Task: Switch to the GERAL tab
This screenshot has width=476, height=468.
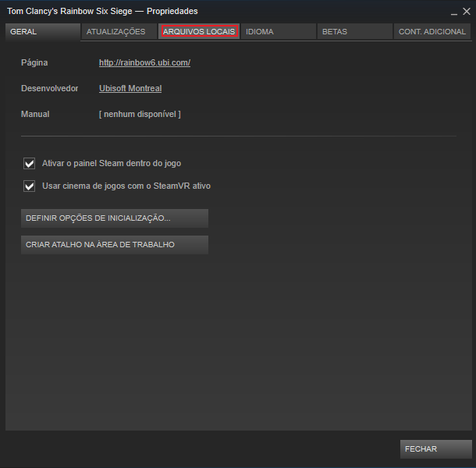Action: [x=43, y=31]
